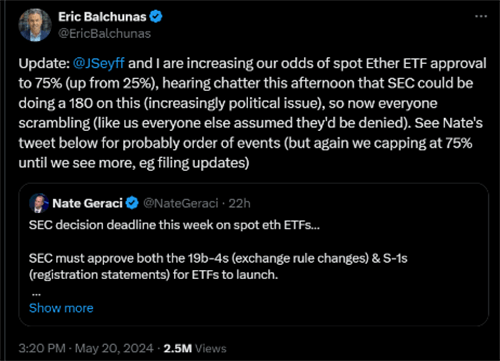Screen dimensions: 500x361
Task: Click the truncation ellipsis in quoted tweet
Action: coord(36,294)
